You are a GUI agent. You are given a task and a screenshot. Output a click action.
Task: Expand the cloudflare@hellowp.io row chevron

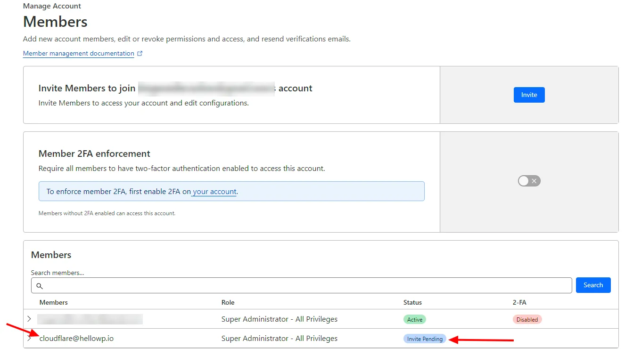click(29, 338)
